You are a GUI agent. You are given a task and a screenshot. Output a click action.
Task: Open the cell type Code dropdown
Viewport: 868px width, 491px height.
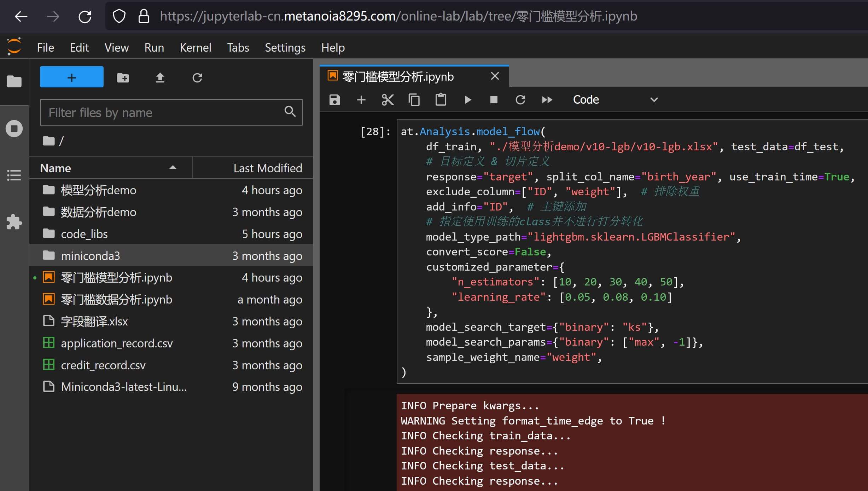point(615,100)
